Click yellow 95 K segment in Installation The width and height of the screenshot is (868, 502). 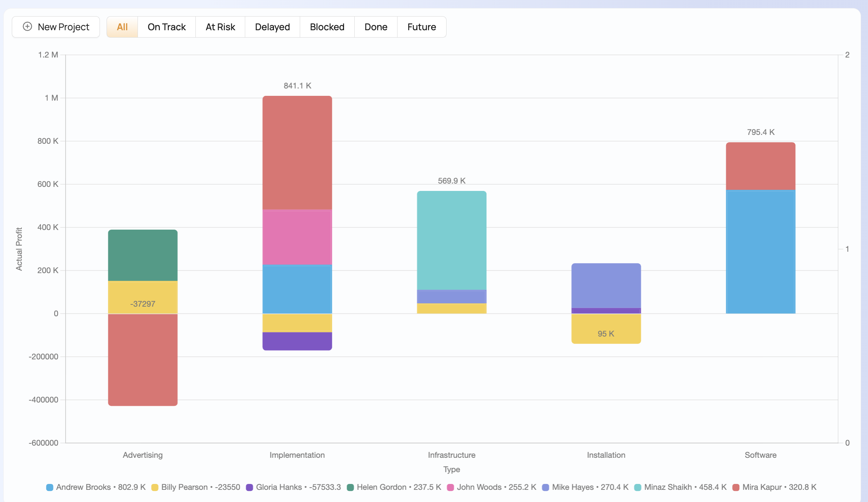coord(606,328)
